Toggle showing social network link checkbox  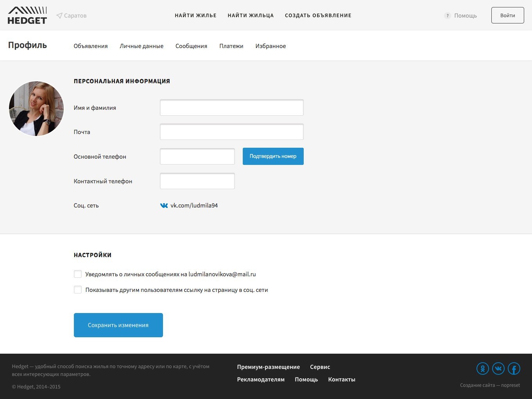78,290
